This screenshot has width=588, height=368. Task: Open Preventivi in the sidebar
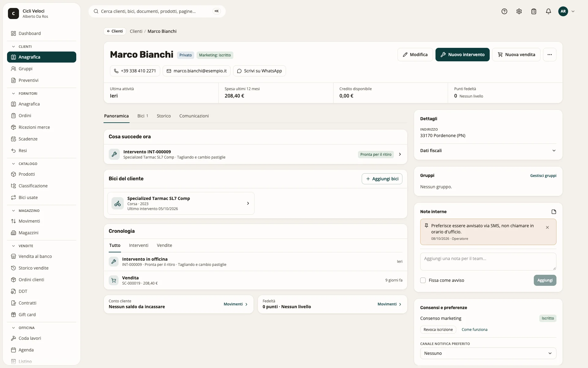coord(42,80)
